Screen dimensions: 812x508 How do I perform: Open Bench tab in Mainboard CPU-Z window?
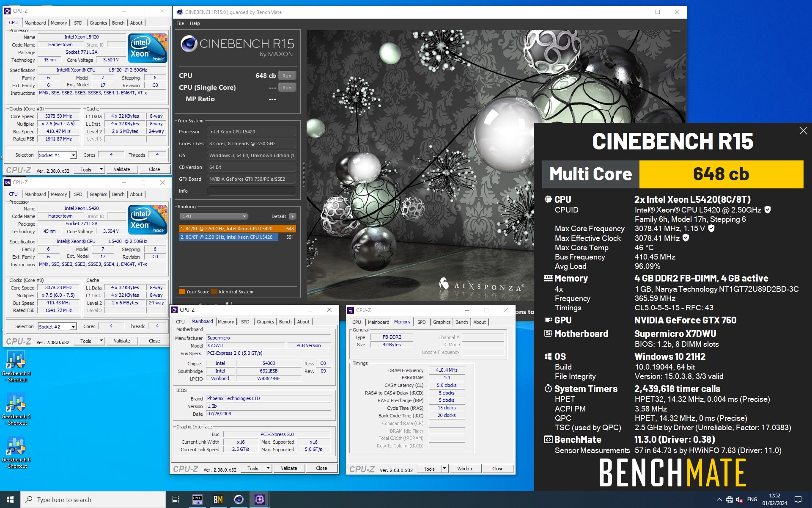click(x=285, y=322)
